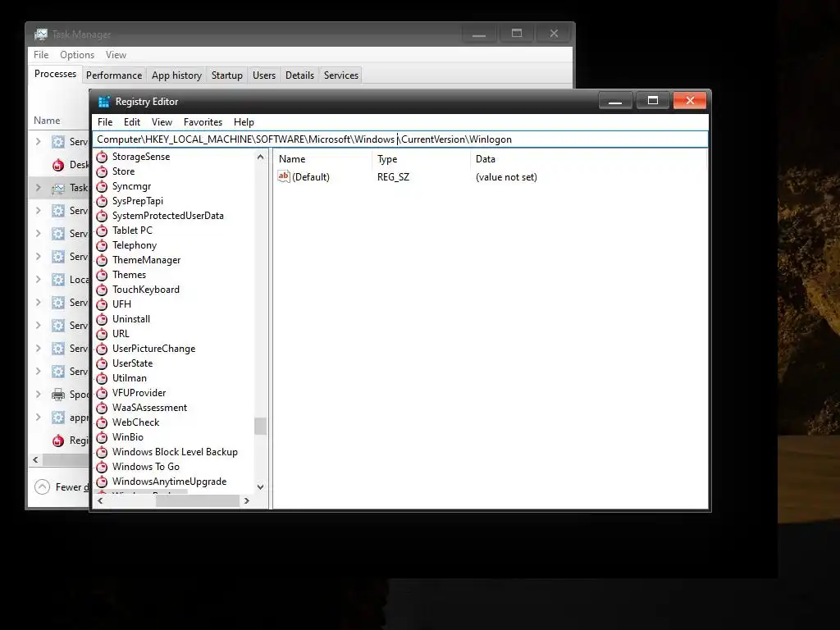840x630 pixels.
Task: Click the SysPrepTapi key icon
Action: click(x=102, y=201)
